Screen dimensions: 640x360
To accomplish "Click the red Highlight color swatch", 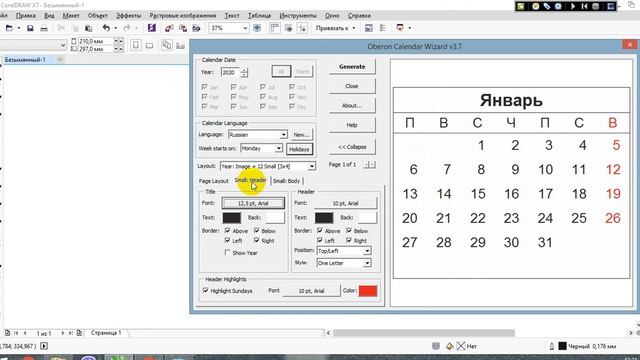I will tap(368, 291).
